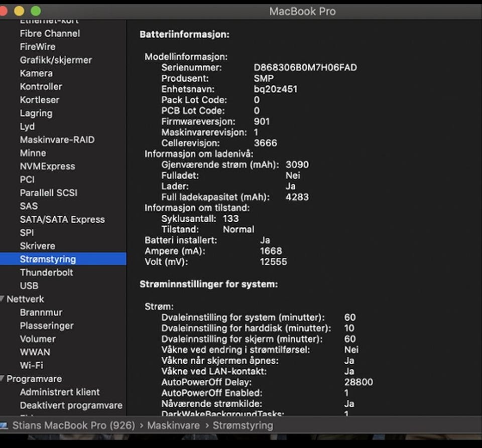The image size is (482, 448).
Task: Click the green zoom window button
Action: click(x=36, y=11)
